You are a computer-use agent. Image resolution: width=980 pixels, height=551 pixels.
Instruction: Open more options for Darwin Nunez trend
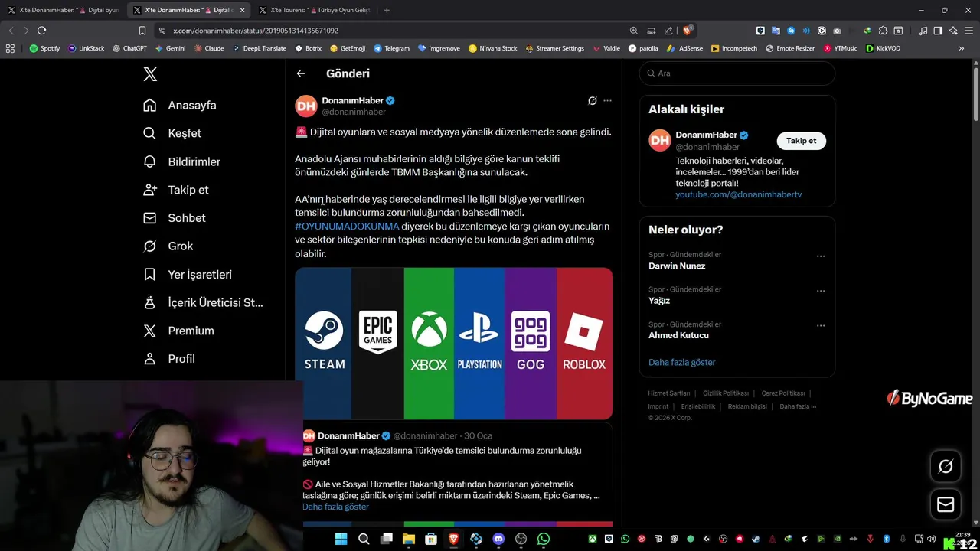pyautogui.click(x=821, y=256)
